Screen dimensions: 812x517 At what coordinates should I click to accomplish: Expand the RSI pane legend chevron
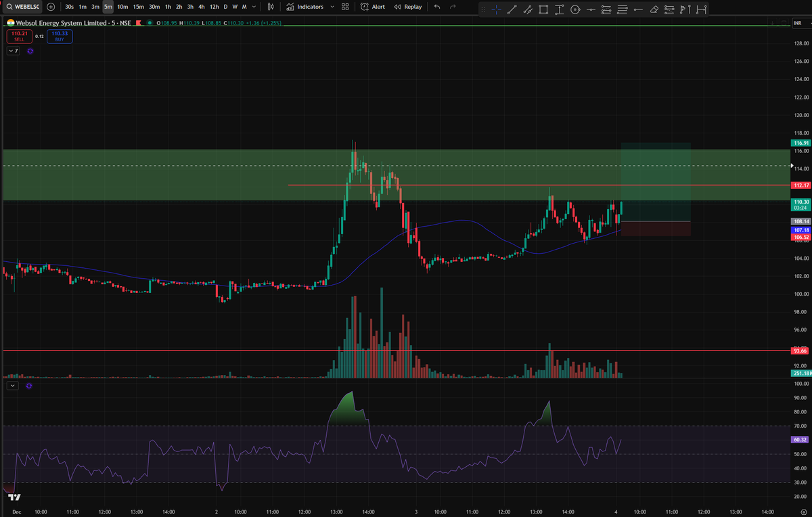12,386
